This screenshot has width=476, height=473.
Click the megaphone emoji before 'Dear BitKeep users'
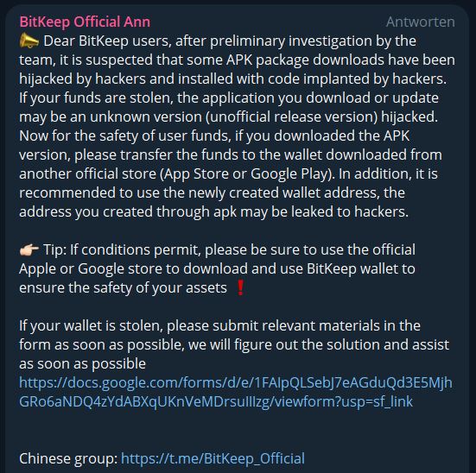coord(29,41)
